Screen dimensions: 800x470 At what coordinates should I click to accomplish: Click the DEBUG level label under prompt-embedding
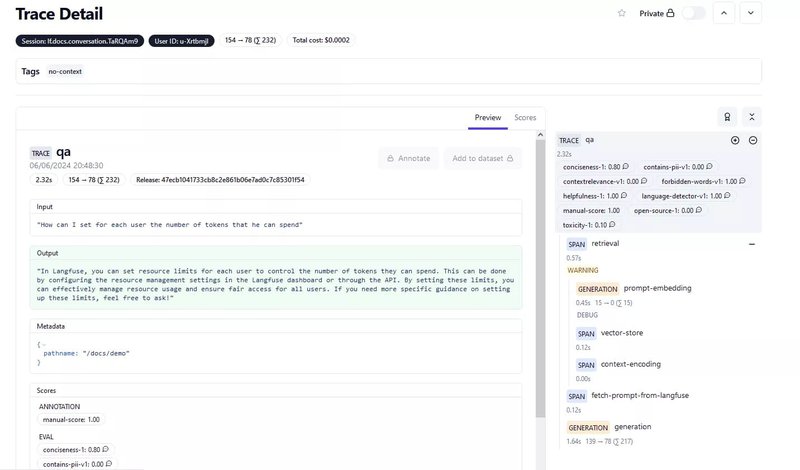[587, 315]
